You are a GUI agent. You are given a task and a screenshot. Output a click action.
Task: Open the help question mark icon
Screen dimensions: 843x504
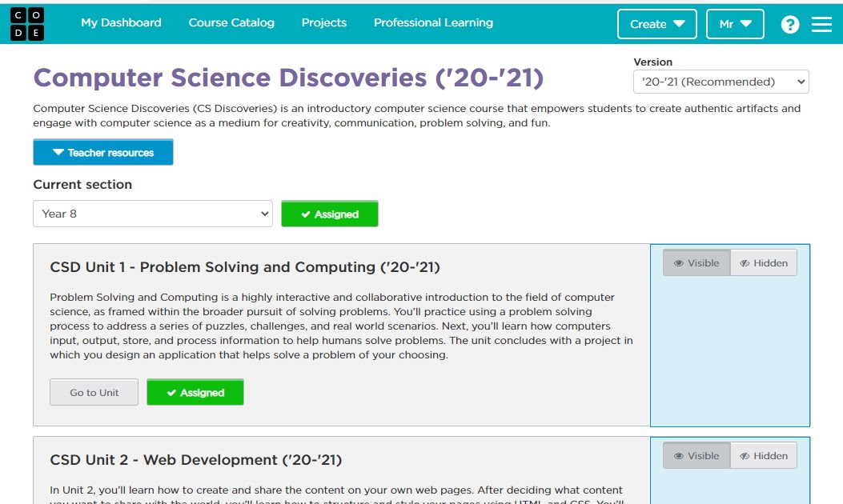(x=789, y=24)
